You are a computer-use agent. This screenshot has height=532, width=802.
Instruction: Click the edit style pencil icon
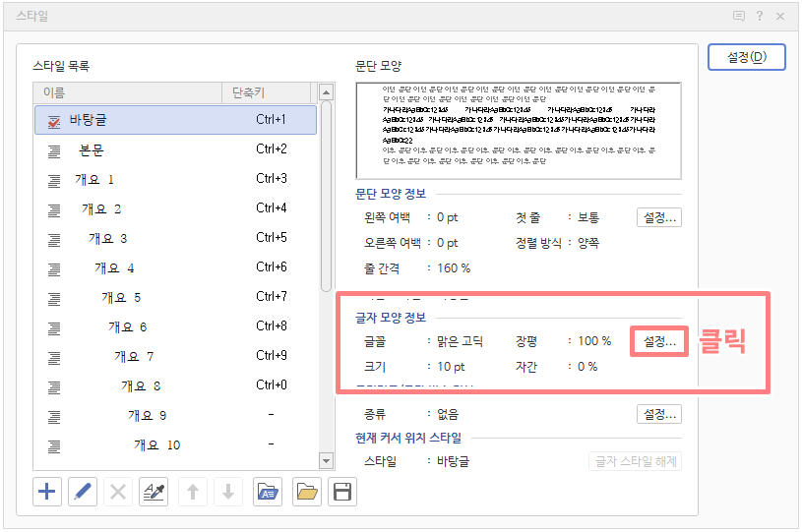[x=83, y=492]
